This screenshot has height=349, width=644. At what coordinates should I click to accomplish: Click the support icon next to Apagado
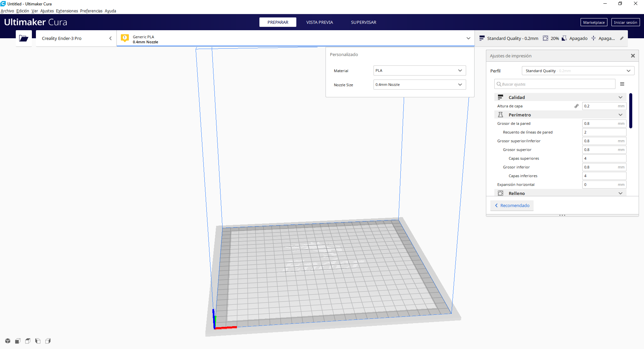coord(564,38)
